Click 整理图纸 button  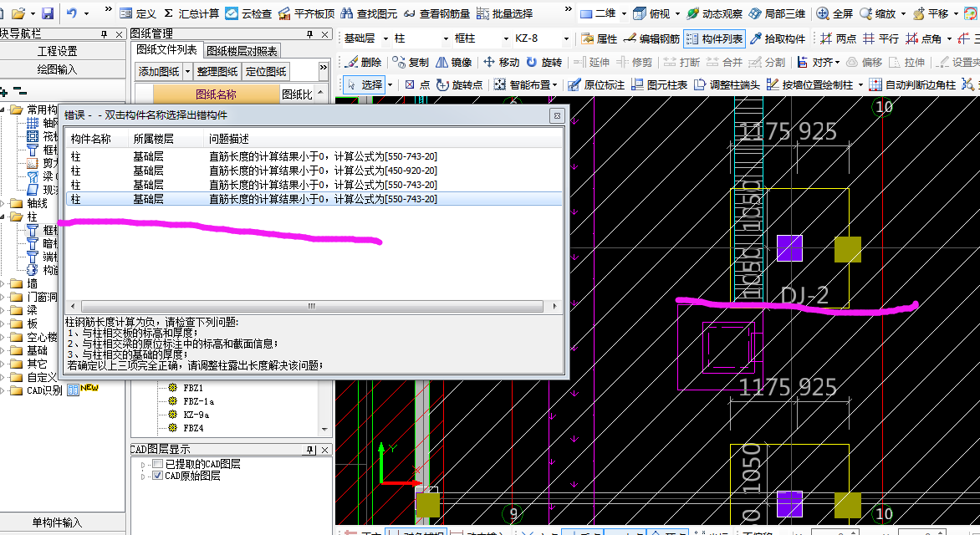point(217,71)
